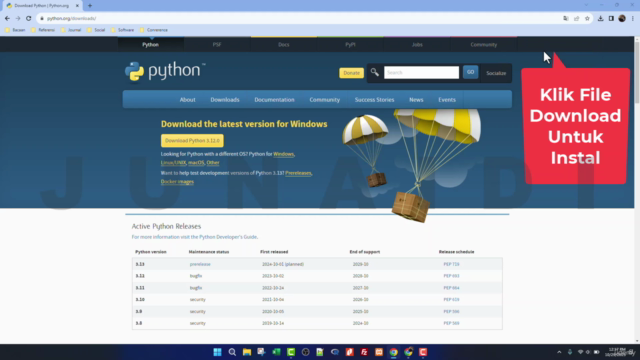The height and width of the screenshot is (360, 640).
Task: Click the yellow Donate button
Action: pyautogui.click(x=351, y=73)
